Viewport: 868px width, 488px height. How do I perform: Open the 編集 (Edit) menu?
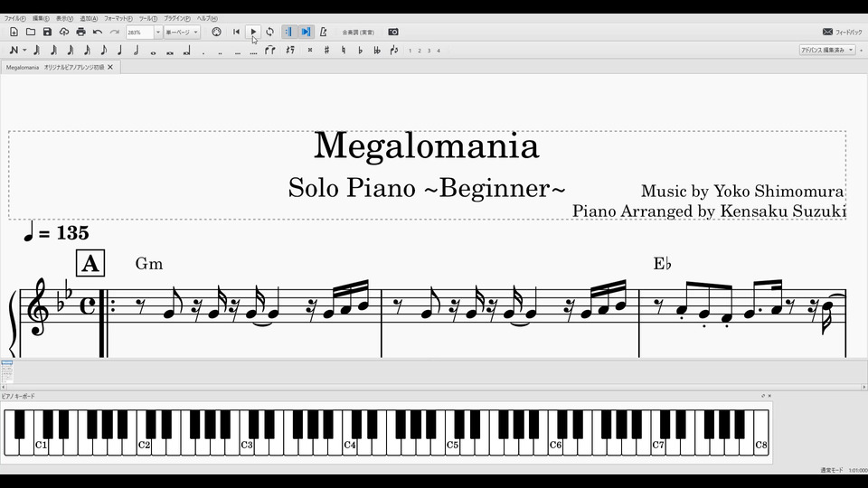click(x=41, y=18)
